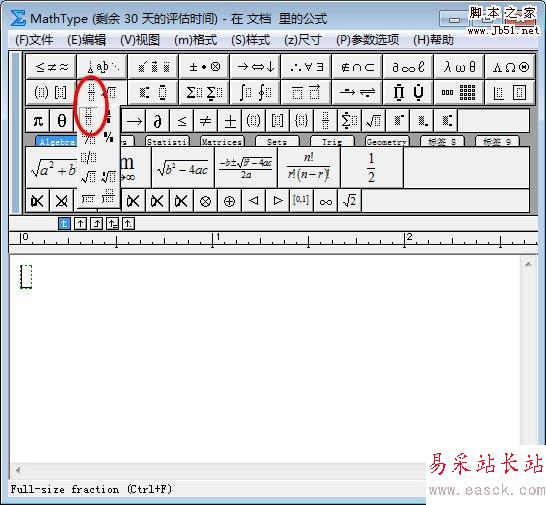
Task: Insert the ▷ right triangle symbol
Action: (278, 201)
